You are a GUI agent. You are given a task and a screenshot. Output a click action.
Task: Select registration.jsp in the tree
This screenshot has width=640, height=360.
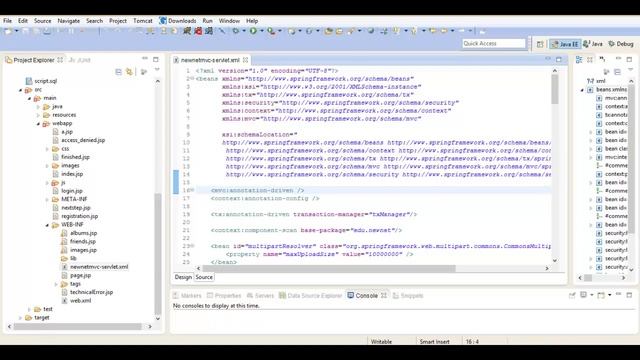click(x=80, y=216)
